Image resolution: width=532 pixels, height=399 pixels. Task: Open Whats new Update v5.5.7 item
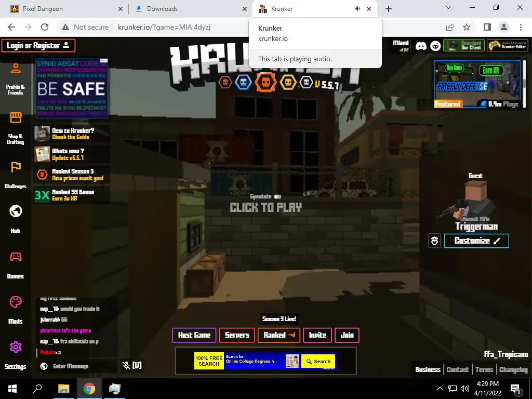point(72,154)
